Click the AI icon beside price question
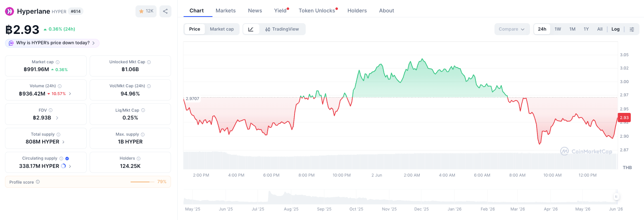 click(x=11, y=43)
